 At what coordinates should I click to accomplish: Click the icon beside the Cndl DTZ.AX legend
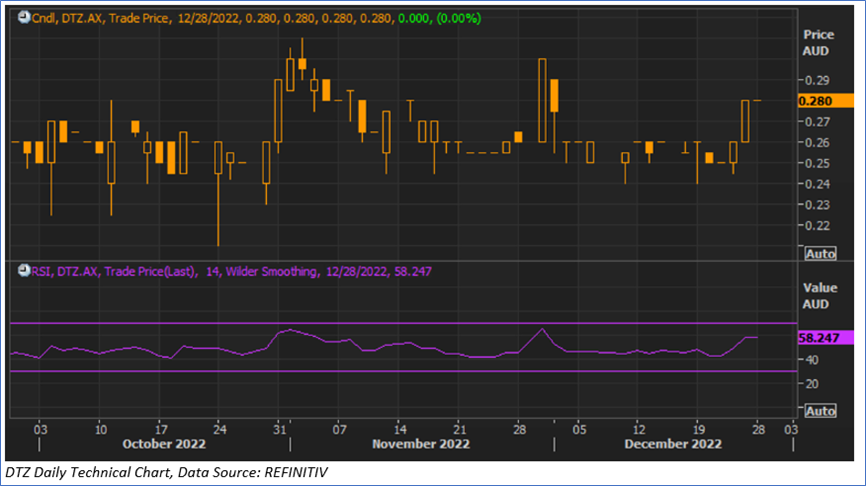click(x=24, y=18)
